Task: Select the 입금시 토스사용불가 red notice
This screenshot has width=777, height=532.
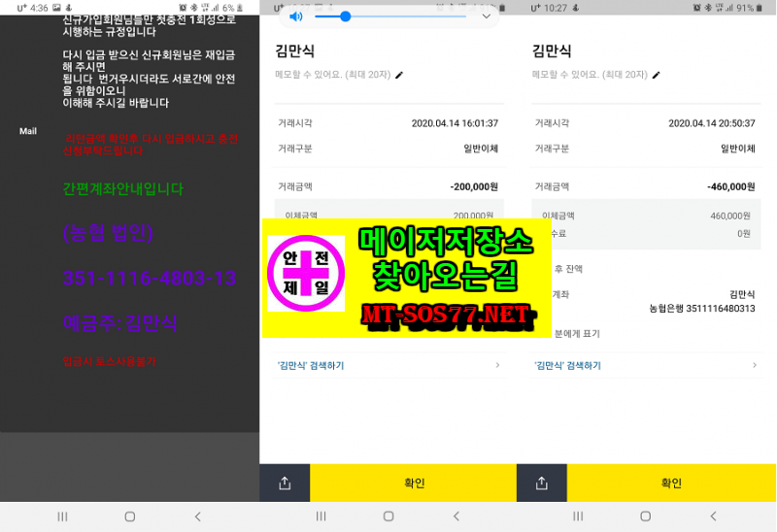Action: pyautogui.click(x=109, y=361)
